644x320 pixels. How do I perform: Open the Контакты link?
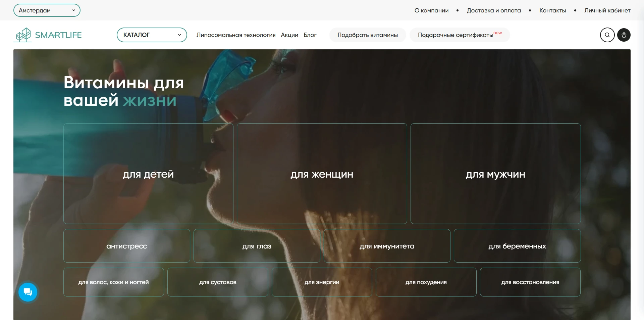[552, 10]
